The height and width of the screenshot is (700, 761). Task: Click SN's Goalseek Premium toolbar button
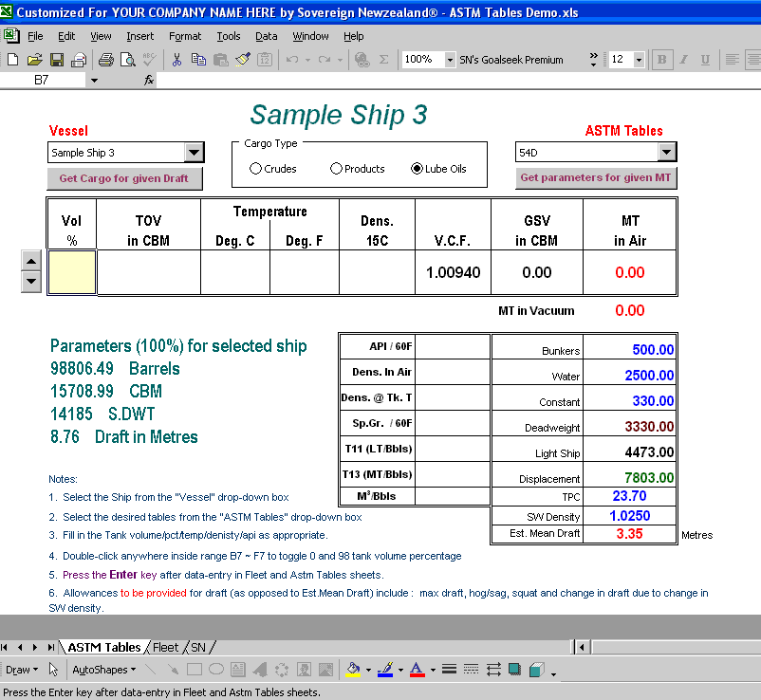click(511, 60)
